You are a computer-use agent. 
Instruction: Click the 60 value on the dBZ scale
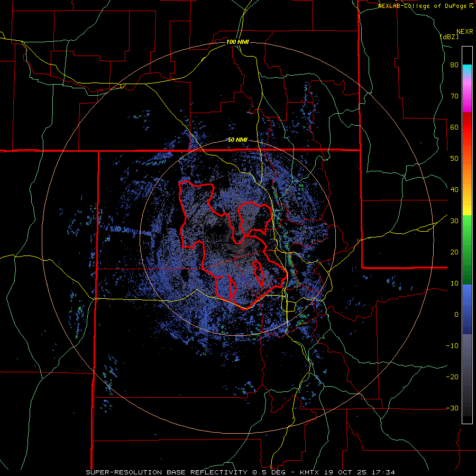454,127
